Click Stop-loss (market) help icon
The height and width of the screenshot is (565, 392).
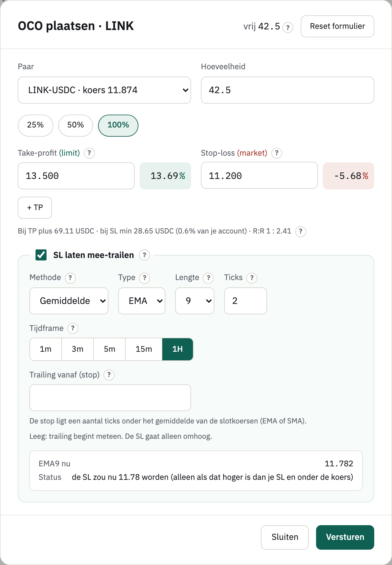pyautogui.click(x=277, y=153)
